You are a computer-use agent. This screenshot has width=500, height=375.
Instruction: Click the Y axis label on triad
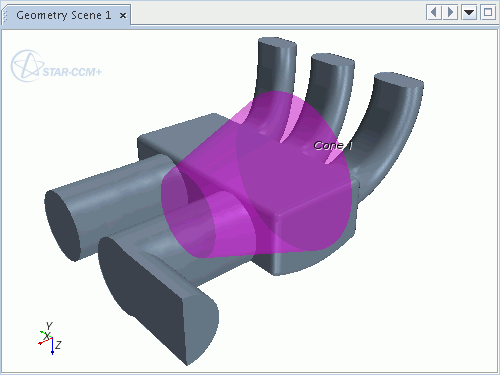pos(49,326)
